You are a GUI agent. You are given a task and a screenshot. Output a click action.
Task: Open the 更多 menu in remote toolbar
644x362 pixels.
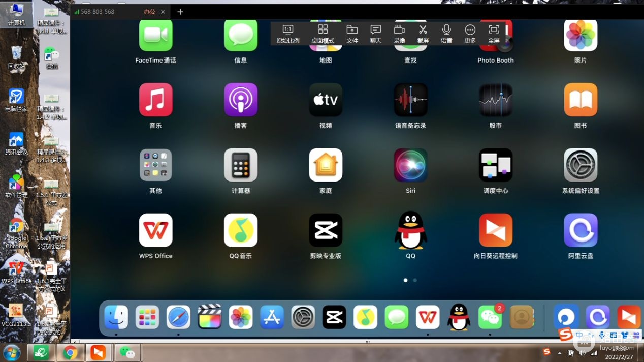470,34
